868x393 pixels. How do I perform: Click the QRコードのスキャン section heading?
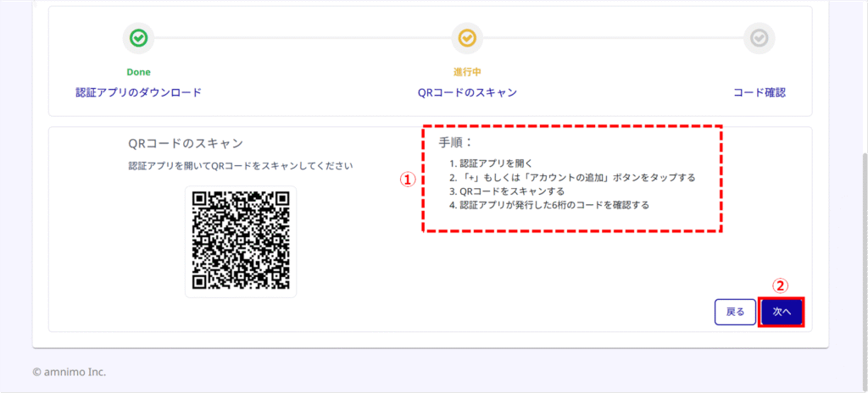[186, 143]
